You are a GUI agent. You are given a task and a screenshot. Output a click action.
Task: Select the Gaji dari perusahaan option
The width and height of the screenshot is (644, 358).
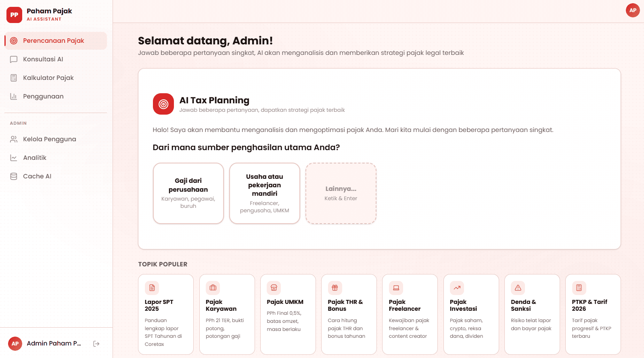[188, 193]
